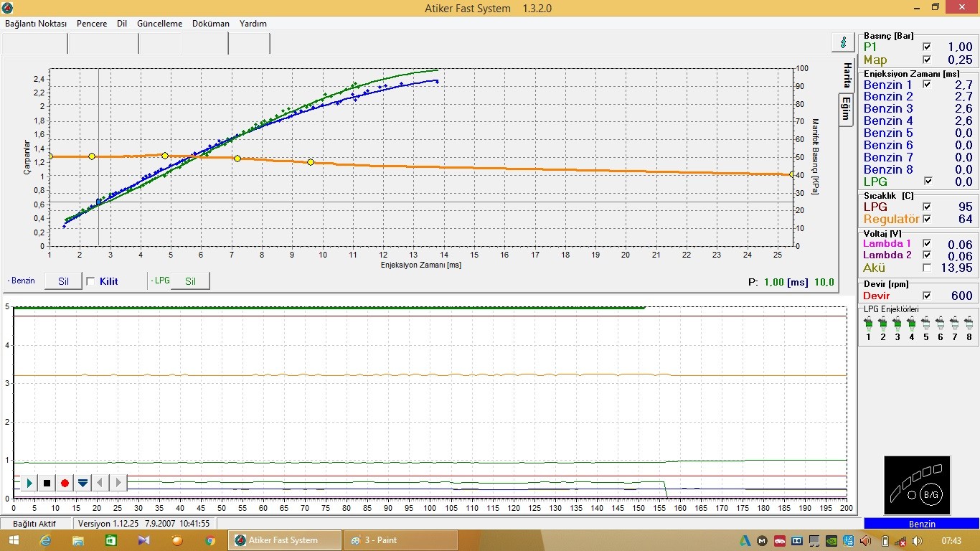This screenshot has height=551, width=980.
Task: Select yellow multiplier point near 7.2 ms
Action: point(237,159)
